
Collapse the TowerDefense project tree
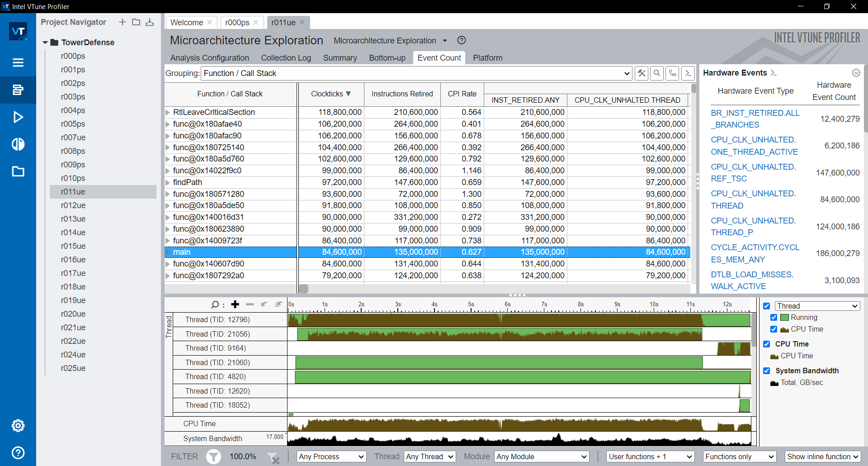[x=45, y=43]
